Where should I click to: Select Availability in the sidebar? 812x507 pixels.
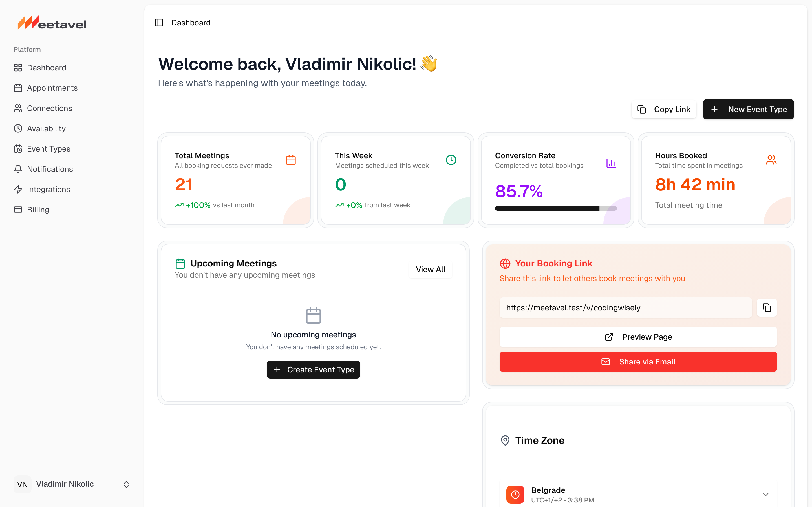46,128
